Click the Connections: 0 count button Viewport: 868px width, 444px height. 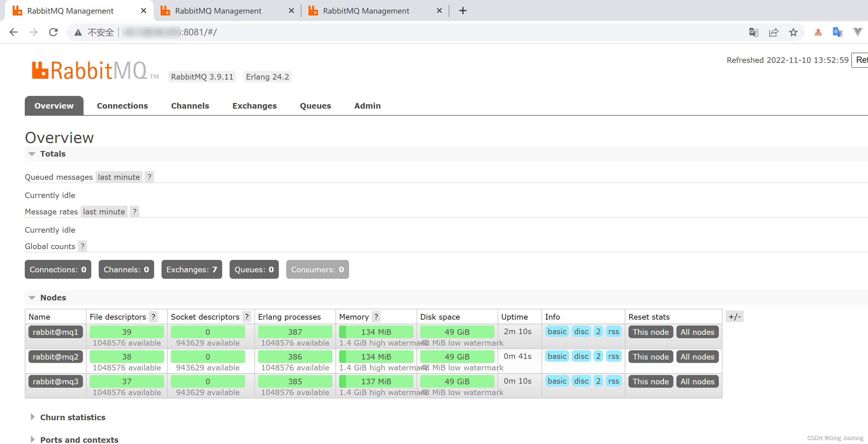58,269
